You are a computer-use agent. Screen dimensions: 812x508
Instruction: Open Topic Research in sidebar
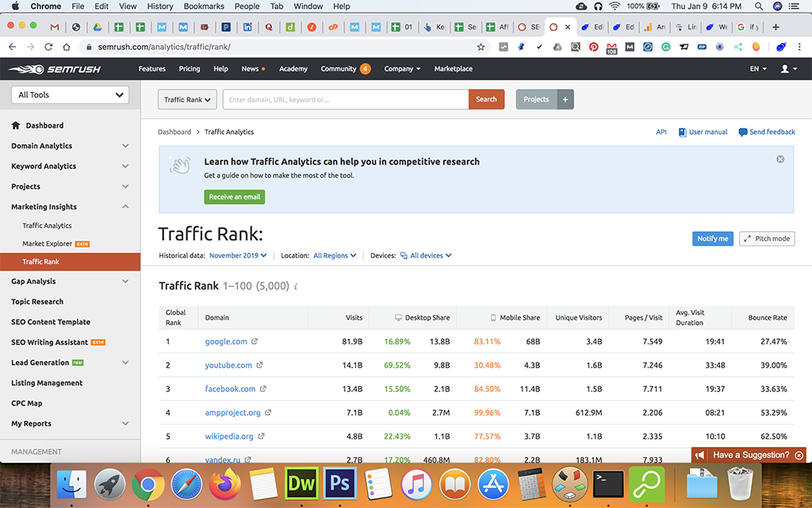pyautogui.click(x=37, y=302)
